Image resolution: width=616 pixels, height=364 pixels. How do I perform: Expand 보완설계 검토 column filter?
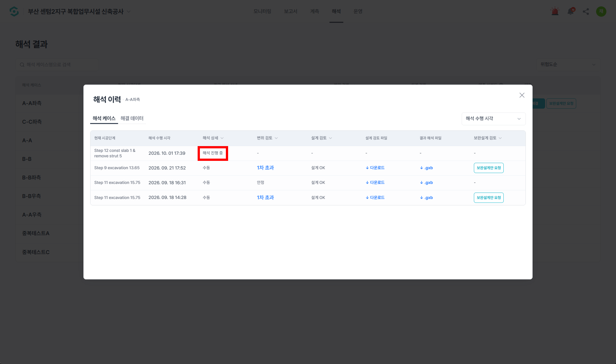[x=500, y=138]
